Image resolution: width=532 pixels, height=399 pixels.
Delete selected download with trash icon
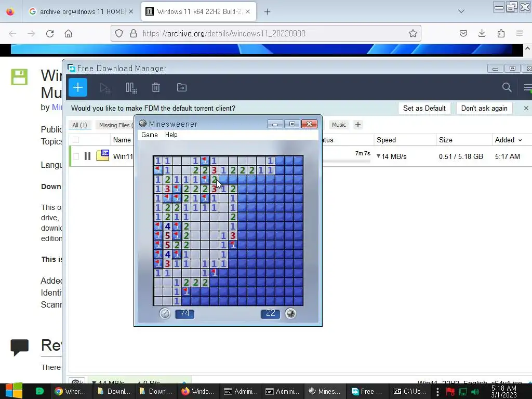pyautogui.click(x=156, y=87)
